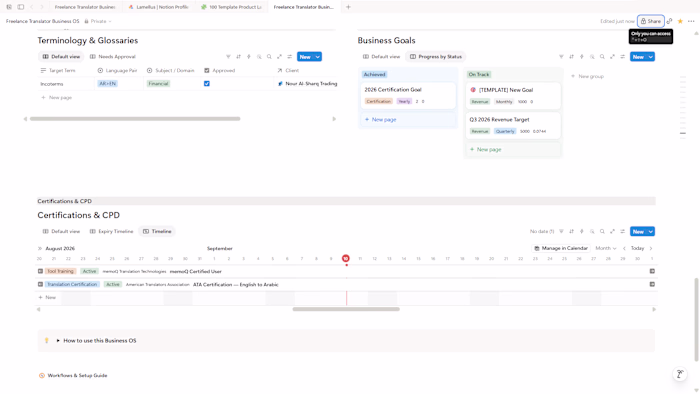
Task: Add a New group to board
Action: point(587,76)
